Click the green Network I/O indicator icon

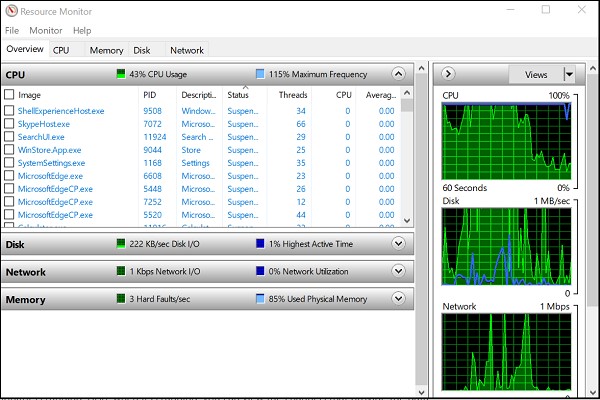pos(120,271)
